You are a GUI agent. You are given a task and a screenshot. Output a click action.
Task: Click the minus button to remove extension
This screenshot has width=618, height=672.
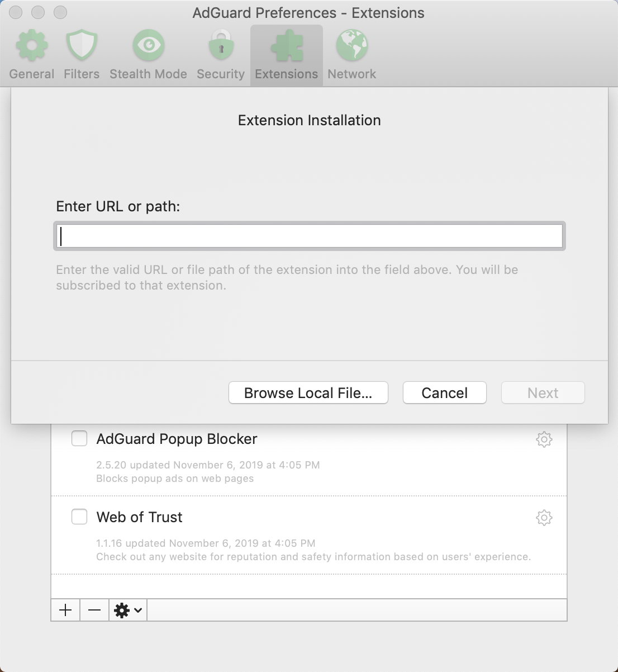coord(94,610)
